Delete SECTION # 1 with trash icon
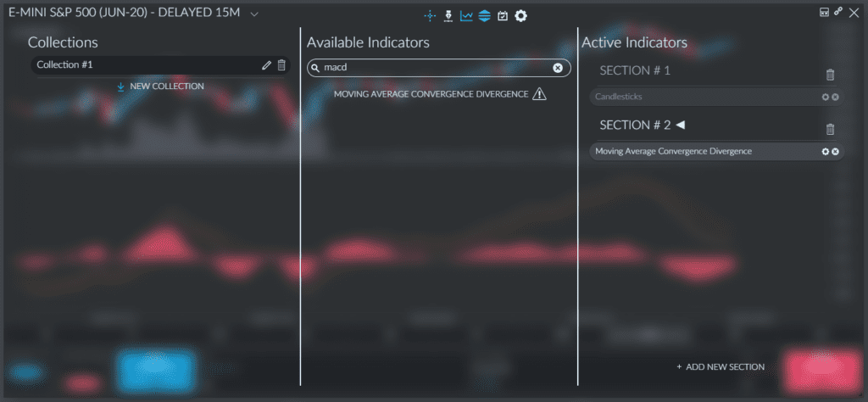The height and width of the screenshot is (402, 868). pyautogui.click(x=830, y=75)
